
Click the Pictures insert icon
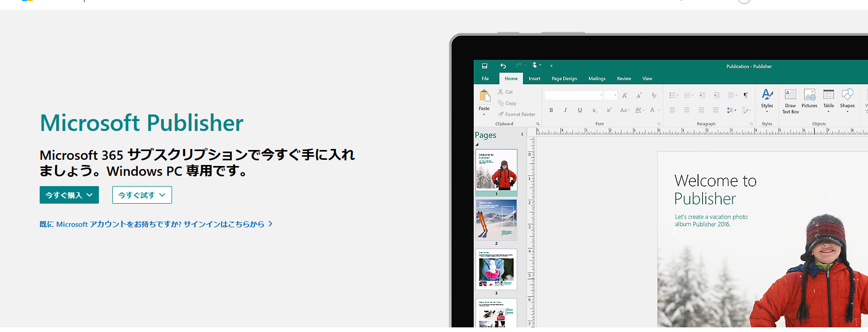click(810, 98)
